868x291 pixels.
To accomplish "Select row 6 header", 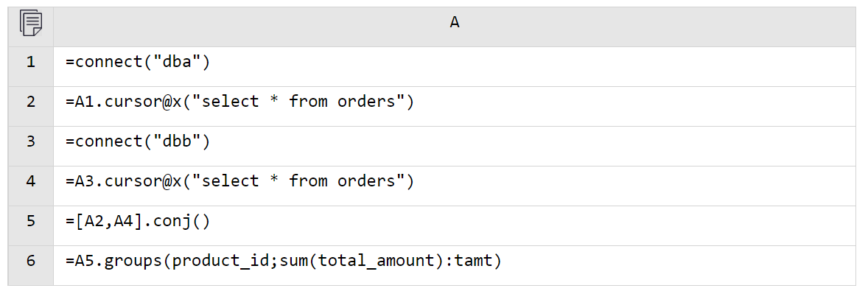I will [x=30, y=261].
